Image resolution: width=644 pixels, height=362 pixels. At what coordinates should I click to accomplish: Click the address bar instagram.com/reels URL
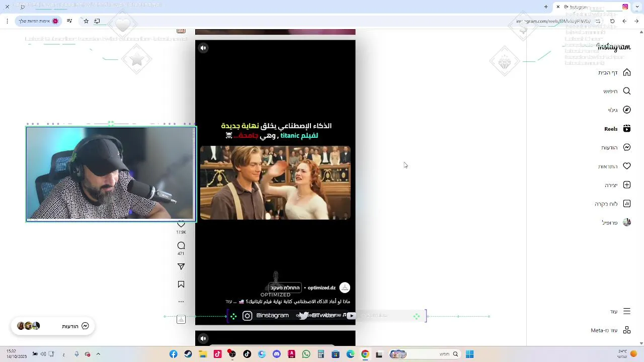(553, 21)
